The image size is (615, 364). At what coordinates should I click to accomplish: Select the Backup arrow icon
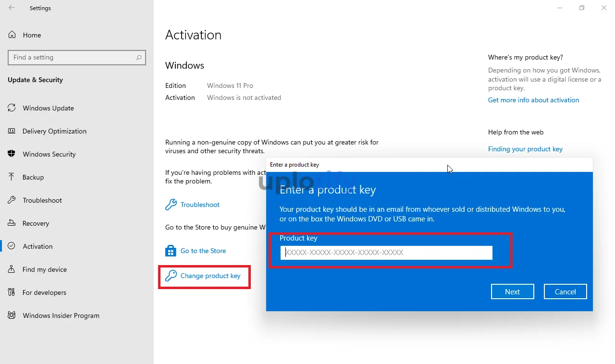pyautogui.click(x=12, y=177)
